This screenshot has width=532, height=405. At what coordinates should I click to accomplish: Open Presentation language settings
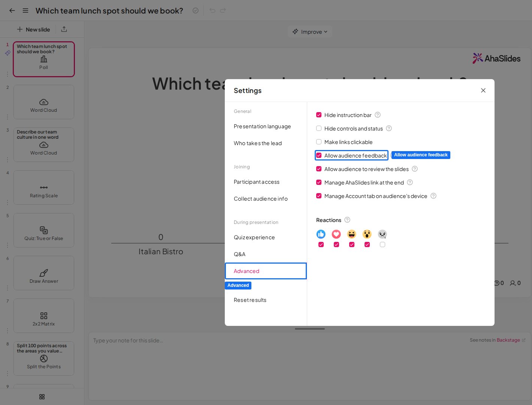[x=266, y=126]
